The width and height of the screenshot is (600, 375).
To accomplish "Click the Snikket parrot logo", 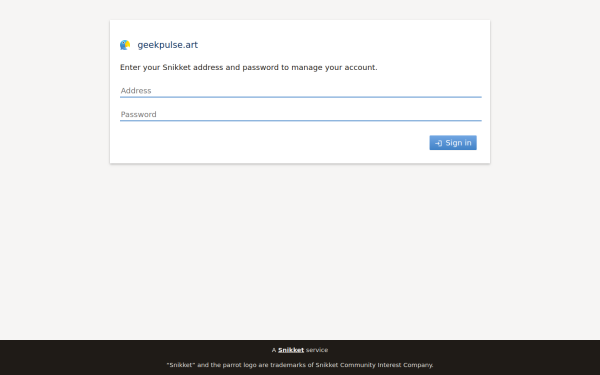I will point(125,45).
